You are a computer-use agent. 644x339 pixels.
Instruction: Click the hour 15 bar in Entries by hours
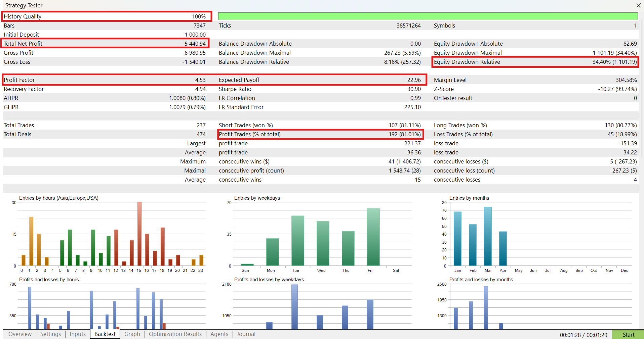click(x=139, y=234)
